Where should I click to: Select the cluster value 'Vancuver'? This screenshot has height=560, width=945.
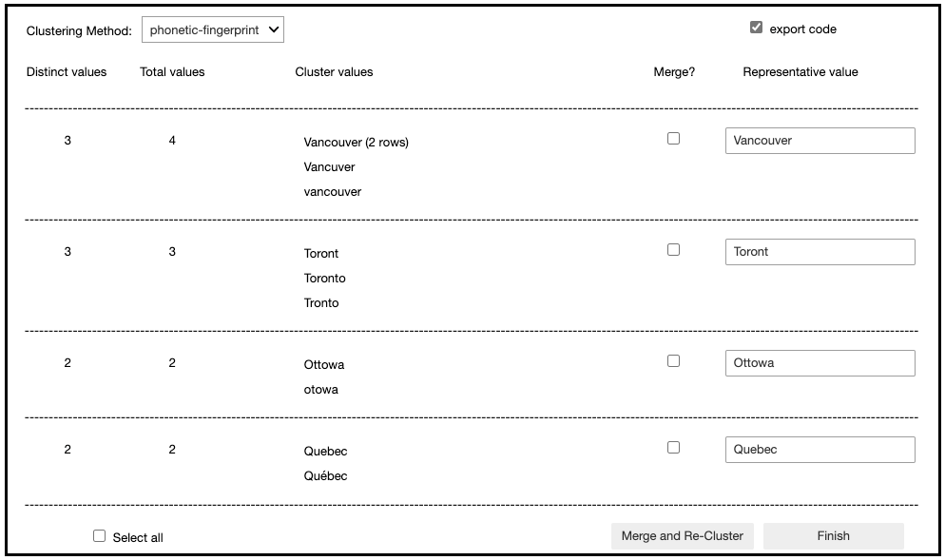click(329, 167)
